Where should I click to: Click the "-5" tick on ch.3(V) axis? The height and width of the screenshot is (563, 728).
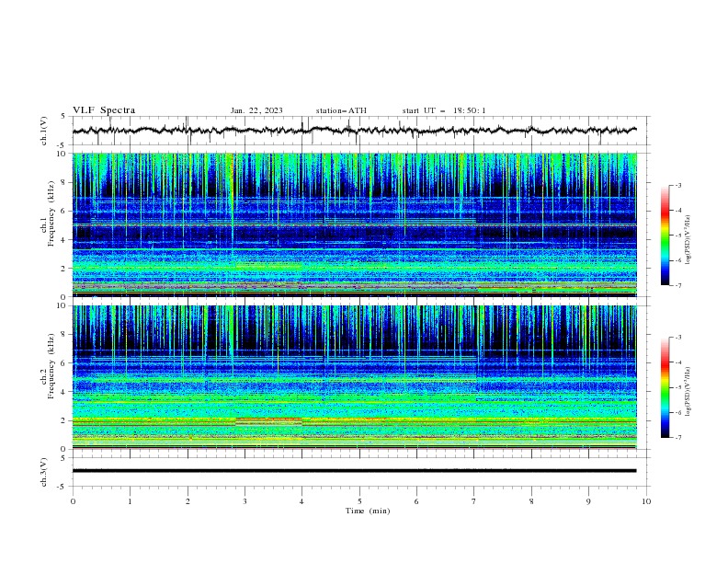click(62, 487)
